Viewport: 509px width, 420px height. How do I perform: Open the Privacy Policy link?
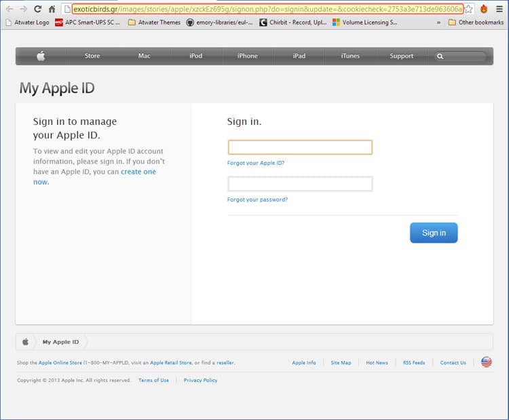(201, 380)
